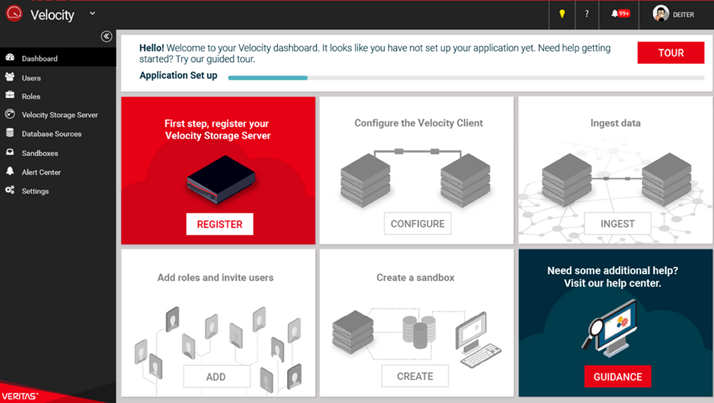Open Dashboard in the sidebar

coord(58,58)
